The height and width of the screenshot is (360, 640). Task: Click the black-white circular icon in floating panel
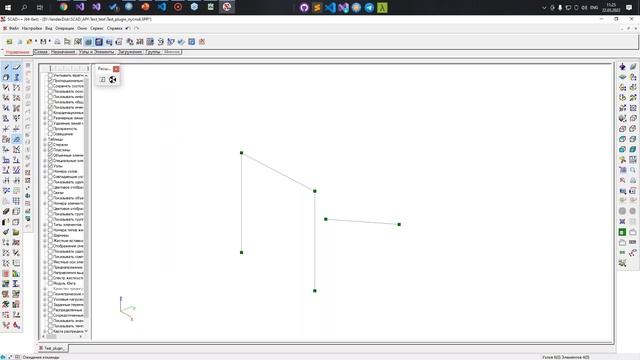pyautogui.click(x=113, y=80)
